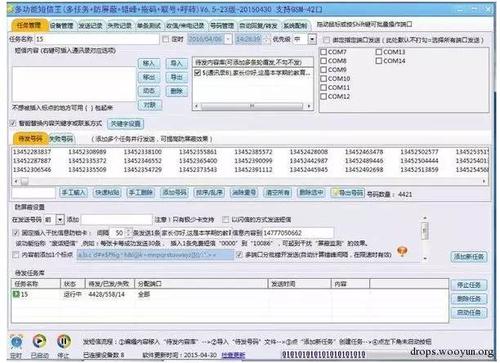The image size is (500, 363).
Task: Toggle multi-port staggered sending checkbox
Action: 239,255
